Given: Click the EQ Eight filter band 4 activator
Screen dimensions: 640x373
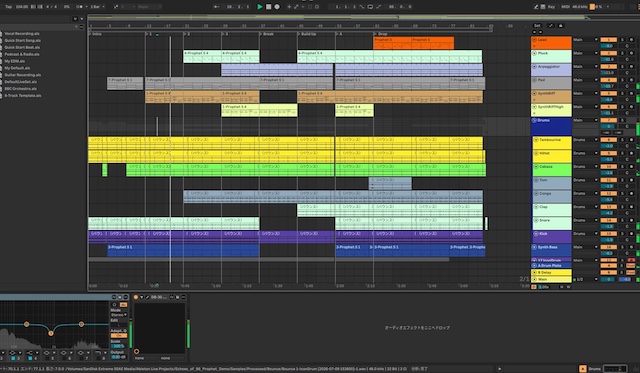Looking at the screenshot, I should coord(30,358).
